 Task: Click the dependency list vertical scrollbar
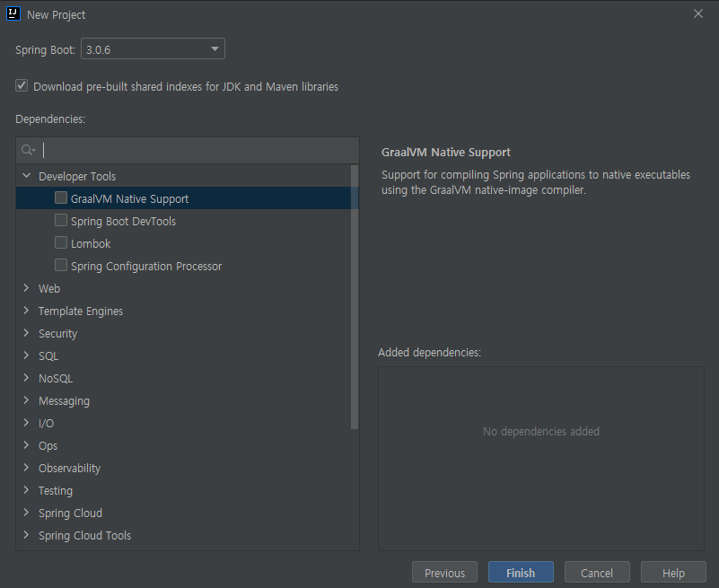354,297
